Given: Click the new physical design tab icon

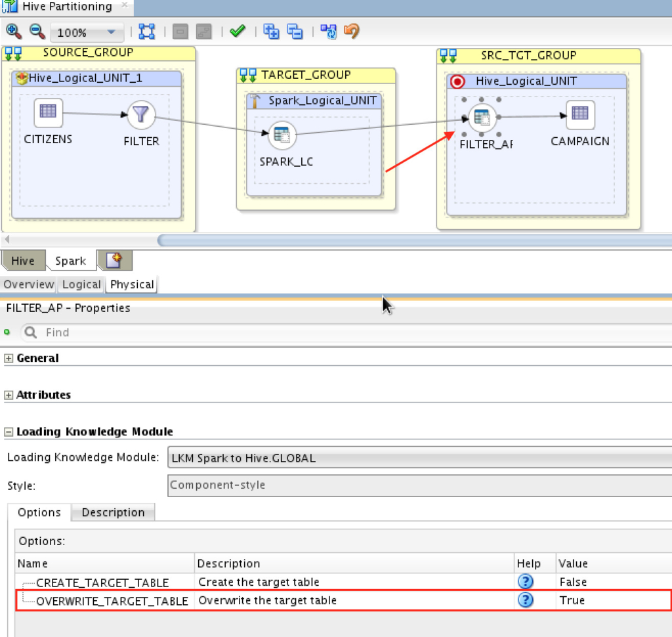Looking at the screenshot, I should tap(114, 260).
